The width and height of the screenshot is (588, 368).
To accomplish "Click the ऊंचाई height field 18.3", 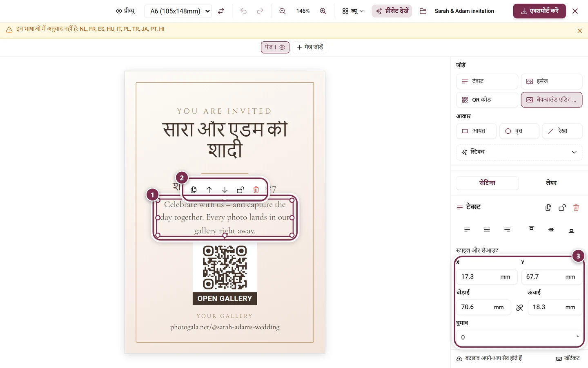I will click(555, 307).
